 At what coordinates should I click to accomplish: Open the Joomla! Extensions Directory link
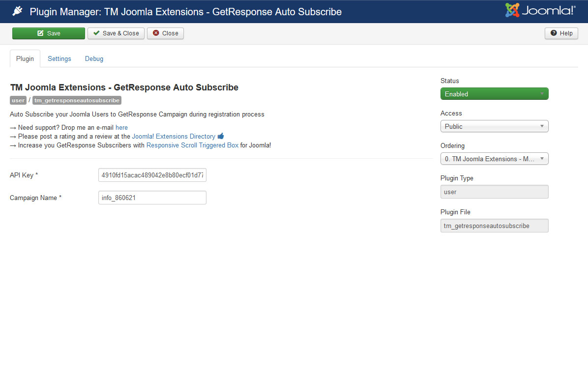[x=174, y=136]
